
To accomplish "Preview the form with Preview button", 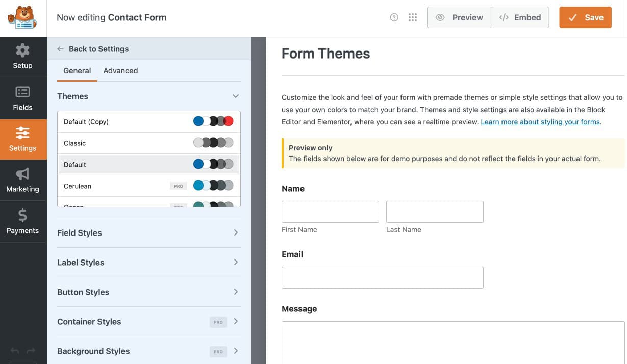I will click(x=459, y=17).
